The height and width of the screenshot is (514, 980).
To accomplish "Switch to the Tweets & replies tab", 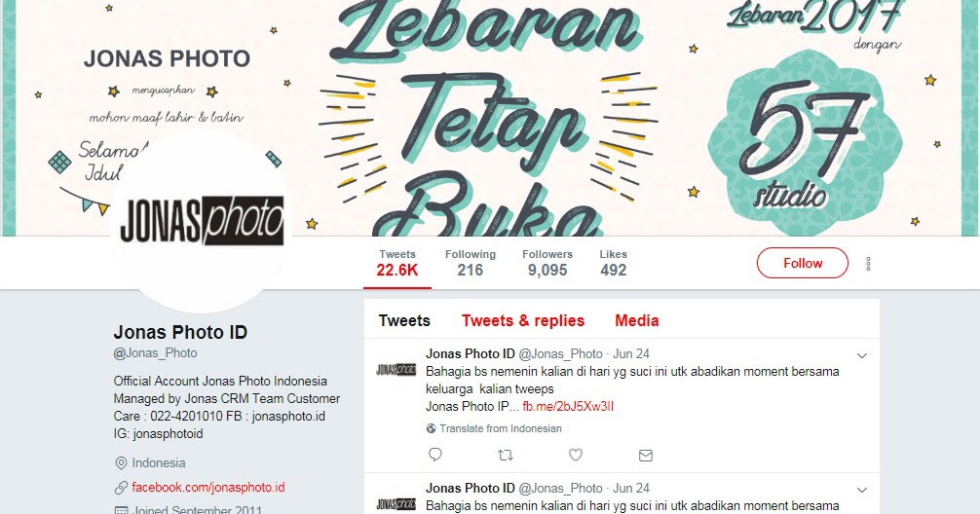I will [x=523, y=320].
